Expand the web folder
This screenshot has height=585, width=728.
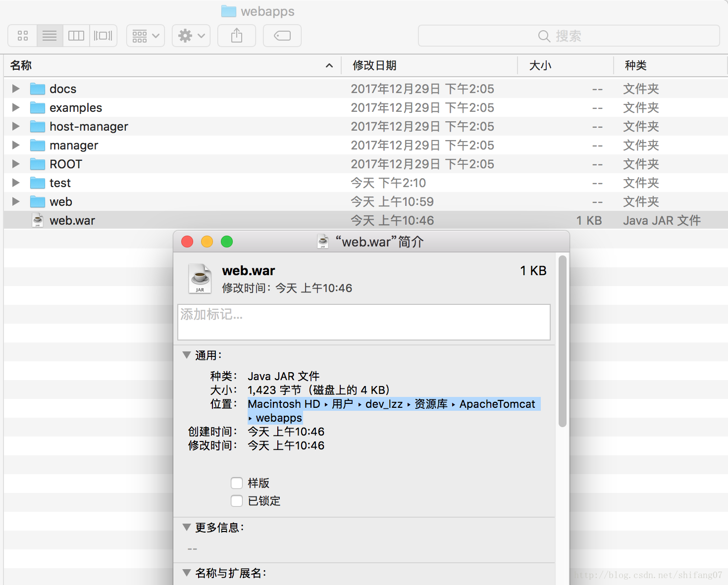coord(16,201)
